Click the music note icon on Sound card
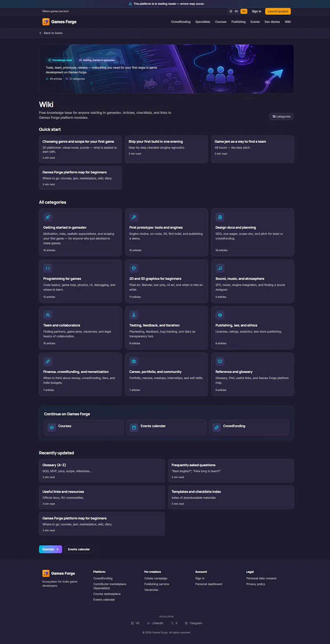 (220, 268)
